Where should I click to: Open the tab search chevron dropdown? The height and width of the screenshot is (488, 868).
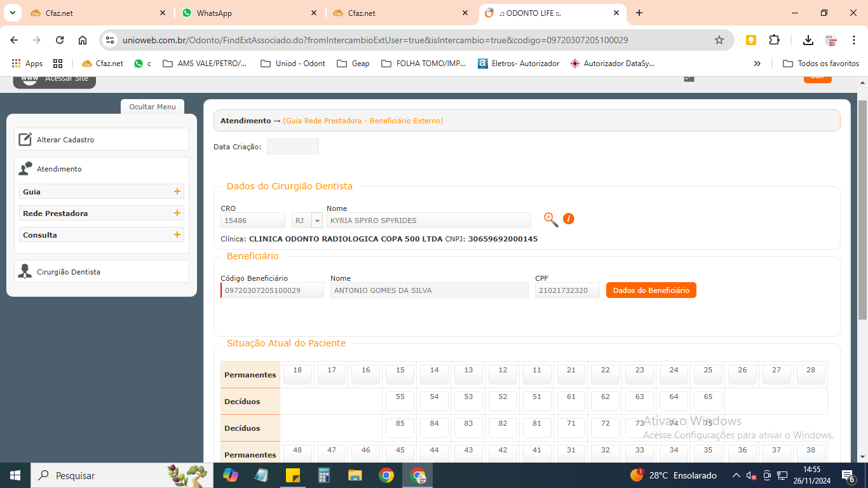coord(14,13)
